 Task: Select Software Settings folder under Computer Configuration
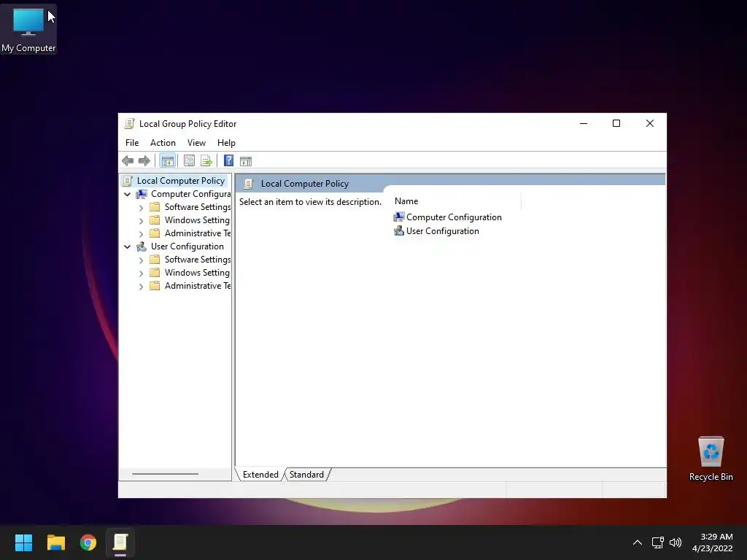coord(198,207)
